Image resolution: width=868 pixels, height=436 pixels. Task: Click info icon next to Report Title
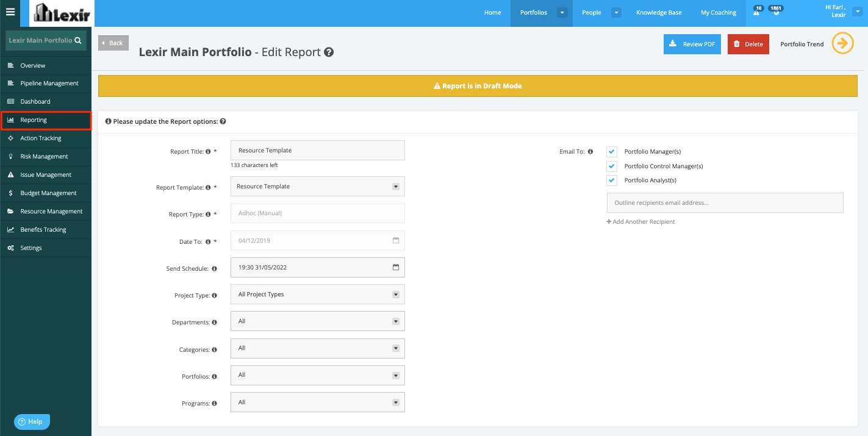pyautogui.click(x=209, y=152)
